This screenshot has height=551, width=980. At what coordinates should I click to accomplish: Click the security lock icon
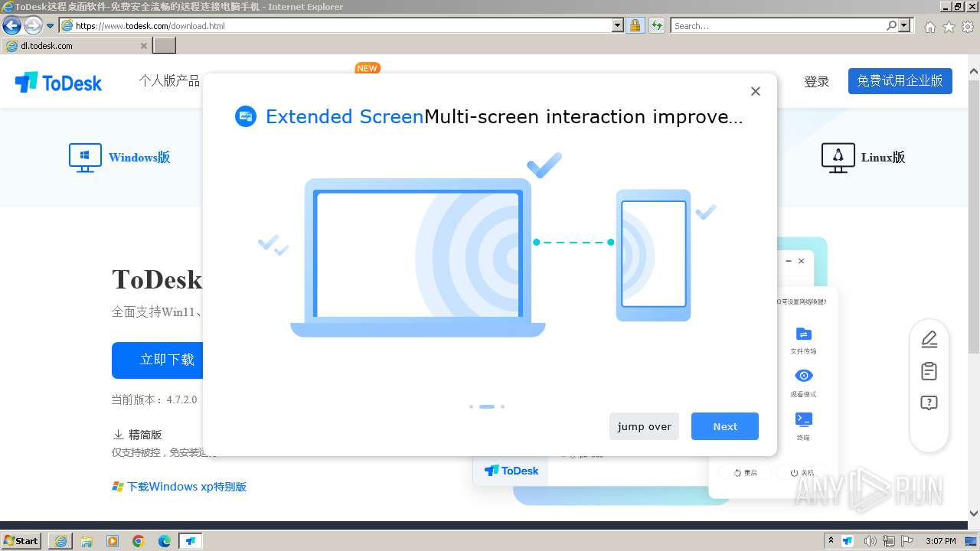(635, 25)
